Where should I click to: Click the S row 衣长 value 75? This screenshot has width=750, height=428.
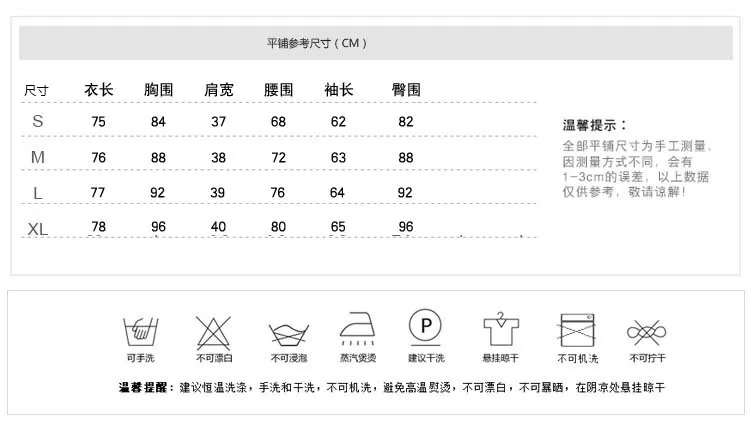click(x=99, y=121)
